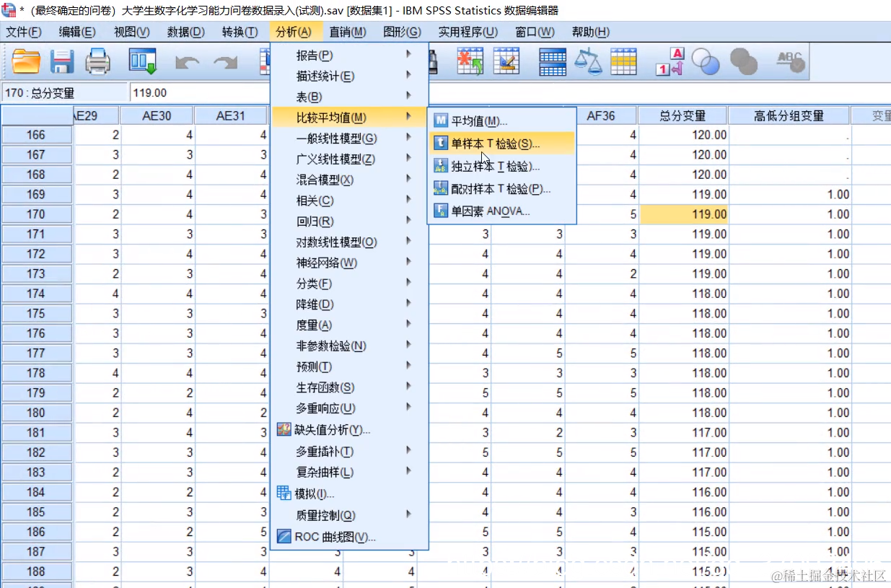Insert a new variable
The height and width of the screenshot is (588, 891).
pyautogui.click(x=506, y=61)
